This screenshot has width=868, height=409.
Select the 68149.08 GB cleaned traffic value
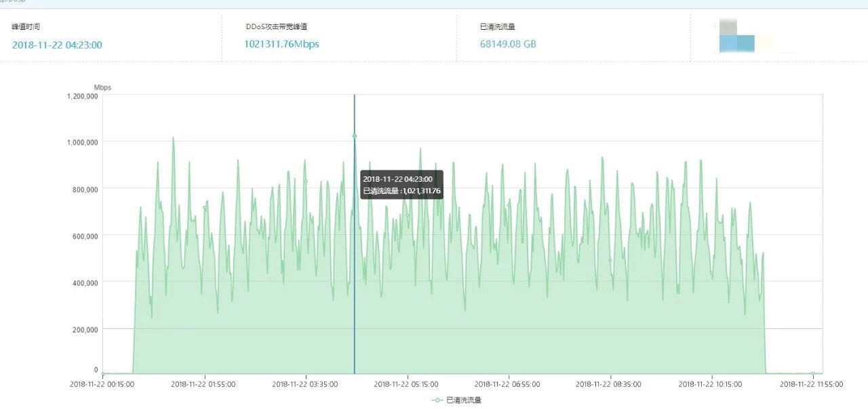pyautogui.click(x=508, y=44)
